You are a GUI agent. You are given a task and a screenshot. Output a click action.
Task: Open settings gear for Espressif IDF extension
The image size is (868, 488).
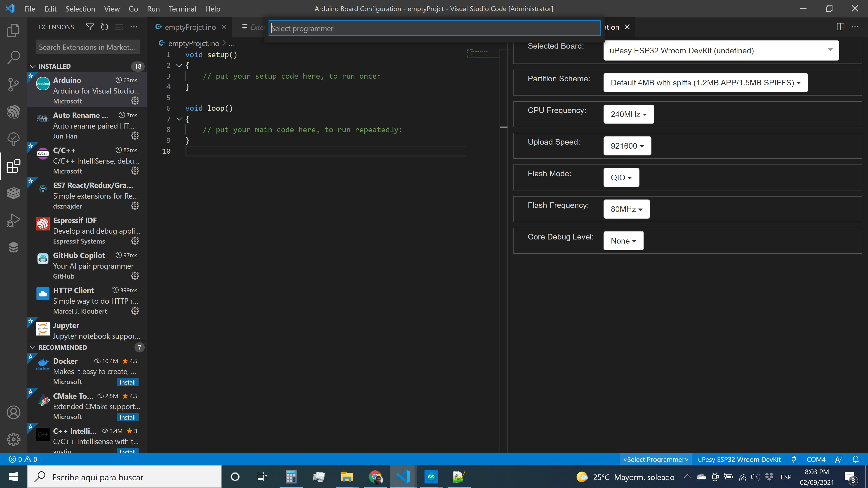tap(135, 241)
